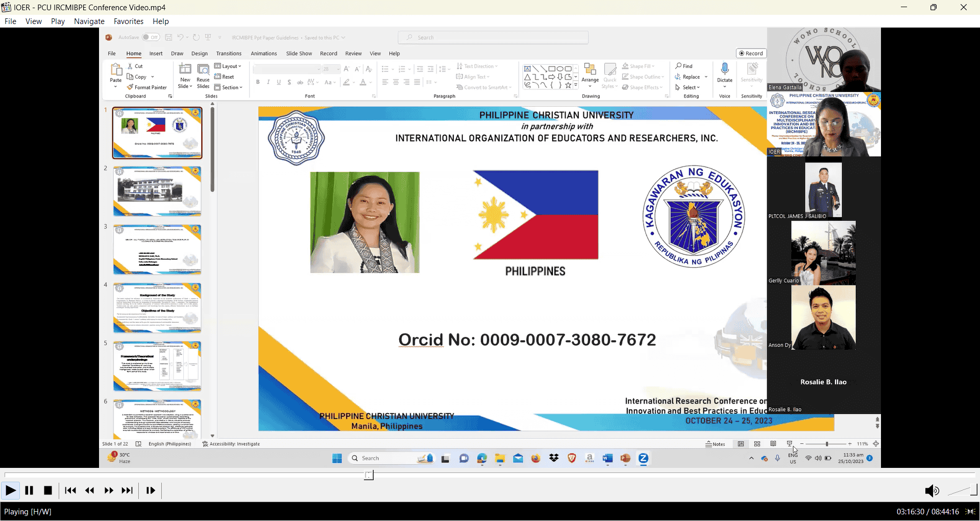The image size is (980, 521).
Task: Open the Section dropdown in the ribbon
Action: (x=228, y=87)
